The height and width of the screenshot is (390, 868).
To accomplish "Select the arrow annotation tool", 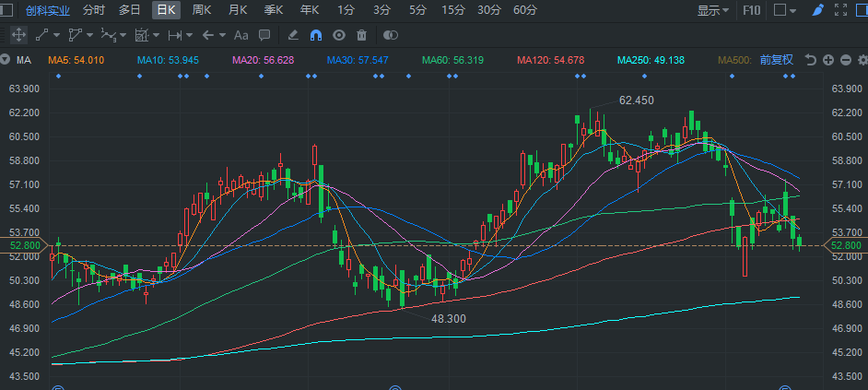I will tap(208, 35).
